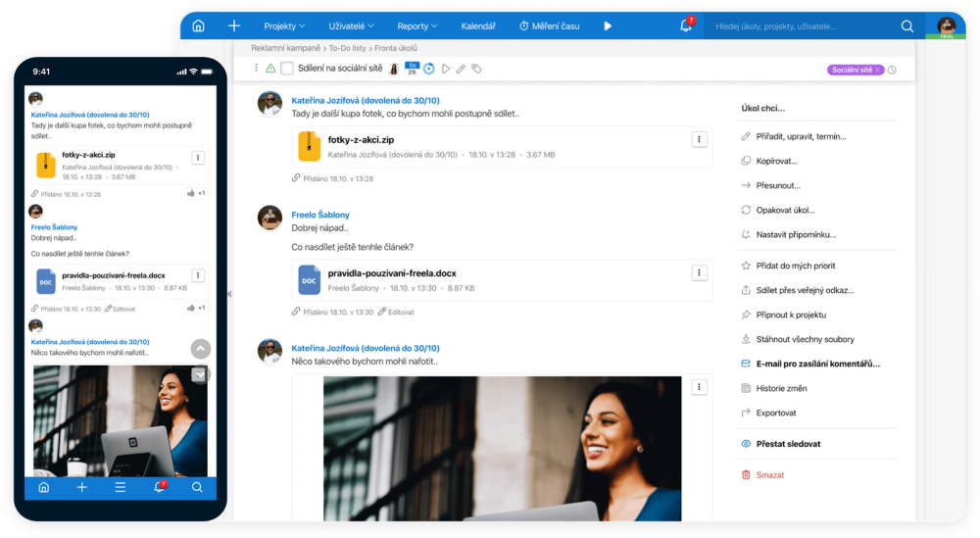
Task: Check the 'Sdílení na sociální sítě' task checkbox
Action: click(287, 69)
